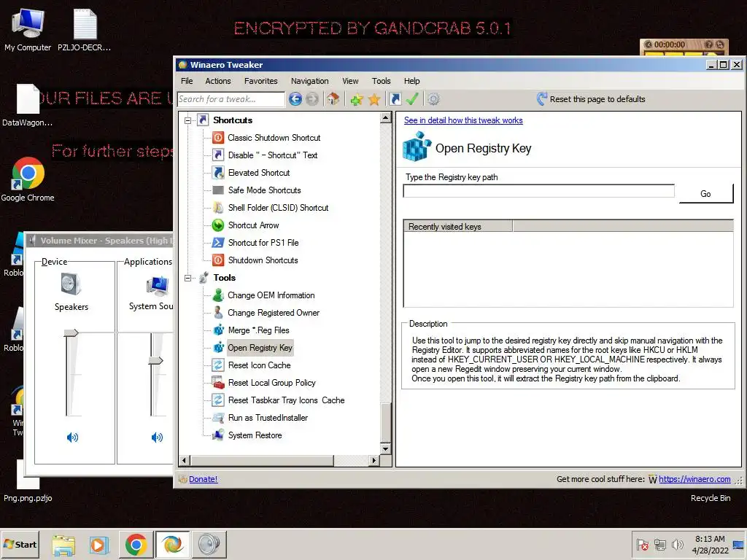
Task: Select Shutdown Shortcuts tree item
Action: point(263,260)
